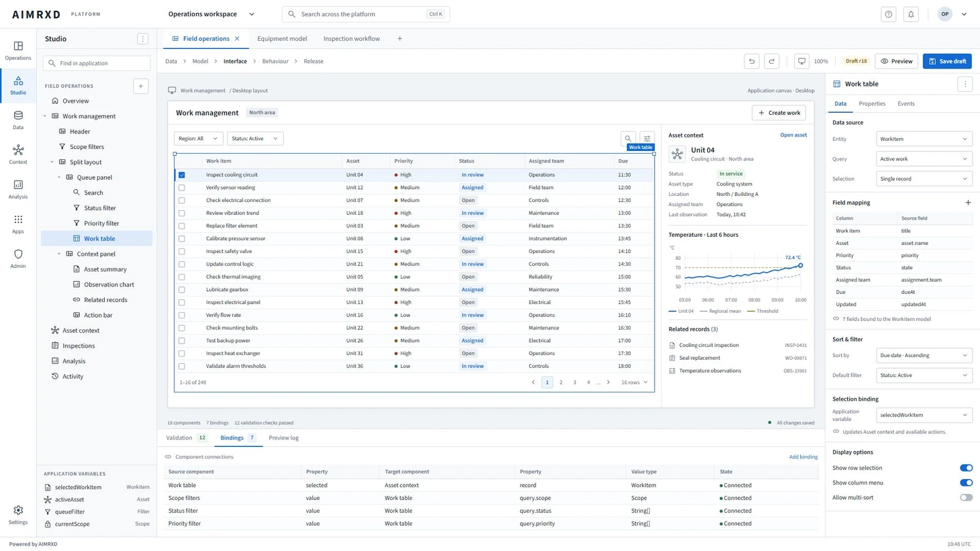The height and width of the screenshot is (551, 980).
Task: Switch to Inspection workflow tab
Action: tap(352, 39)
